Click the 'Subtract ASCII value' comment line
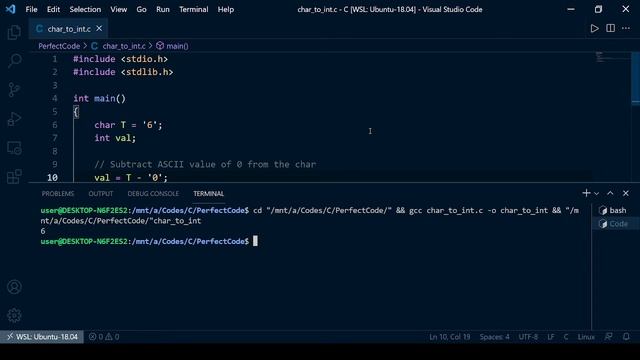The image size is (640, 360). pyautogui.click(x=205, y=164)
